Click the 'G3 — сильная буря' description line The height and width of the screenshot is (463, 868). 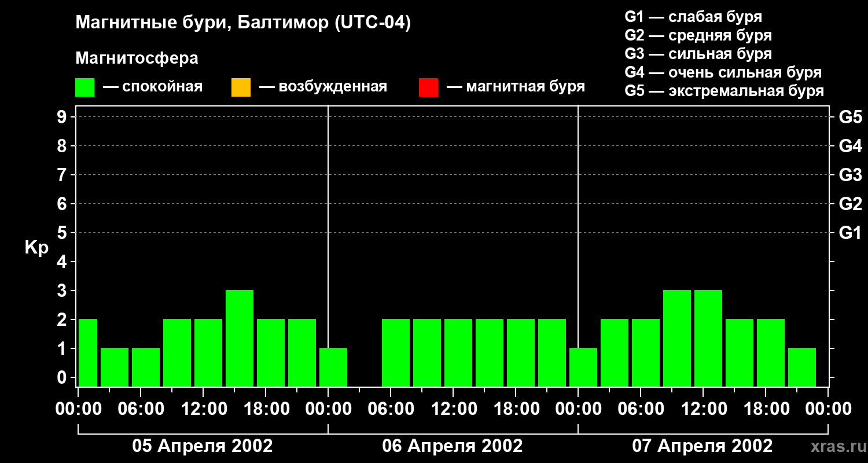(698, 54)
